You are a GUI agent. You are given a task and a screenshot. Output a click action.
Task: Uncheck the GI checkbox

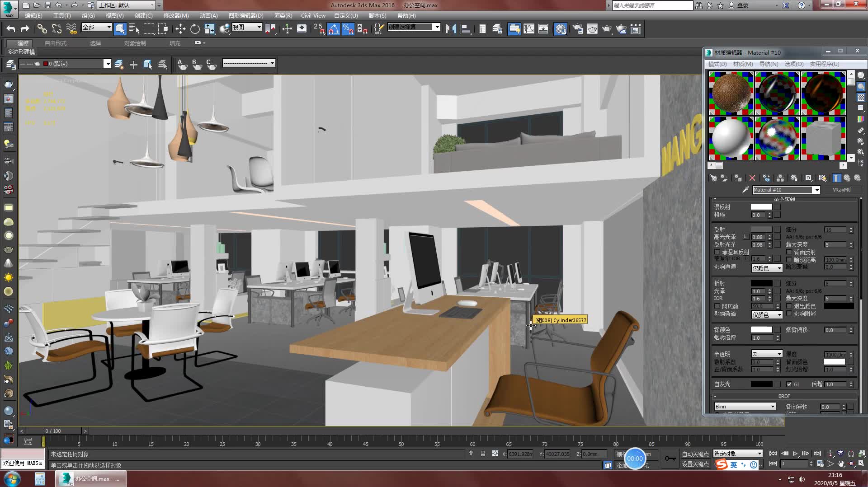(x=789, y=384)
